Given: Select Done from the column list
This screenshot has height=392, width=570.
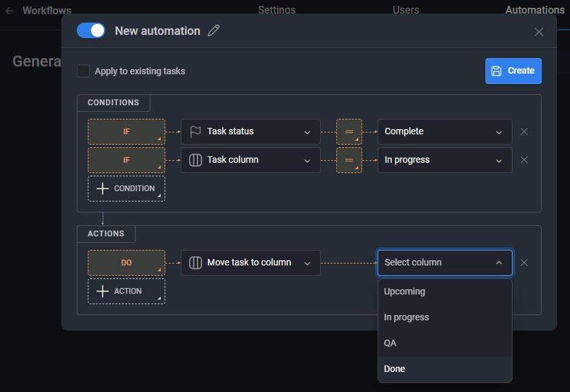Looking at the screenshot, I should [x=394, y=368].
